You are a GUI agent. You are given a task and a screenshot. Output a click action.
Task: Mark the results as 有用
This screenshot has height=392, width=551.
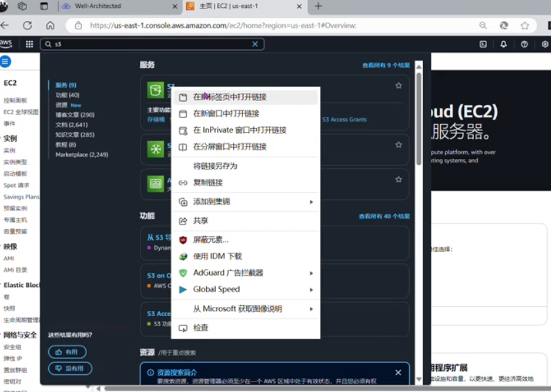(67, 352)
